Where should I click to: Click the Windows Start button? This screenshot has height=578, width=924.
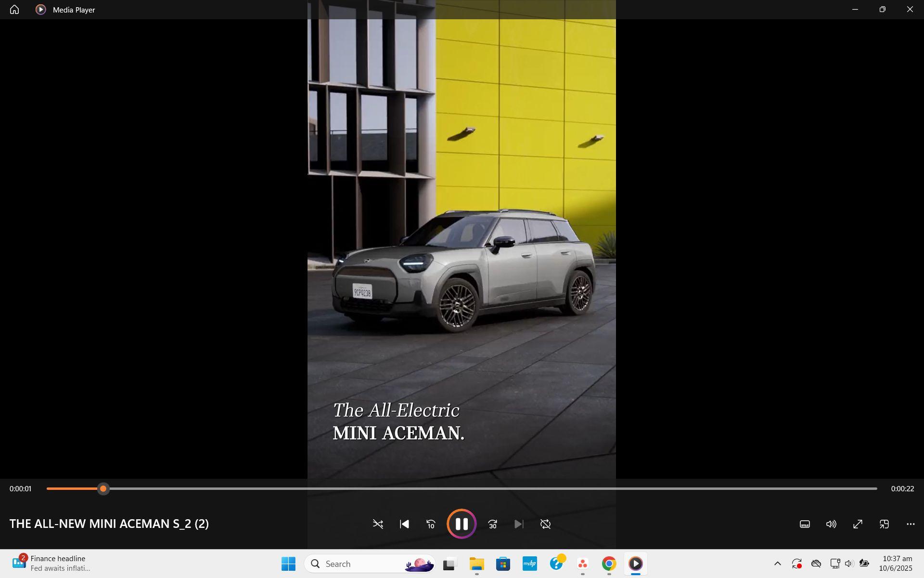(x=288, y=564)
